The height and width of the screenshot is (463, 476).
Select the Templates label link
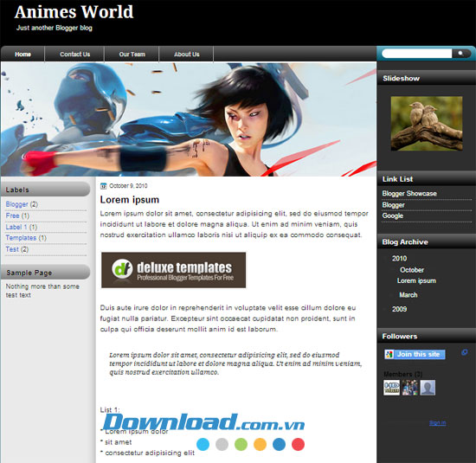point(21,238)
